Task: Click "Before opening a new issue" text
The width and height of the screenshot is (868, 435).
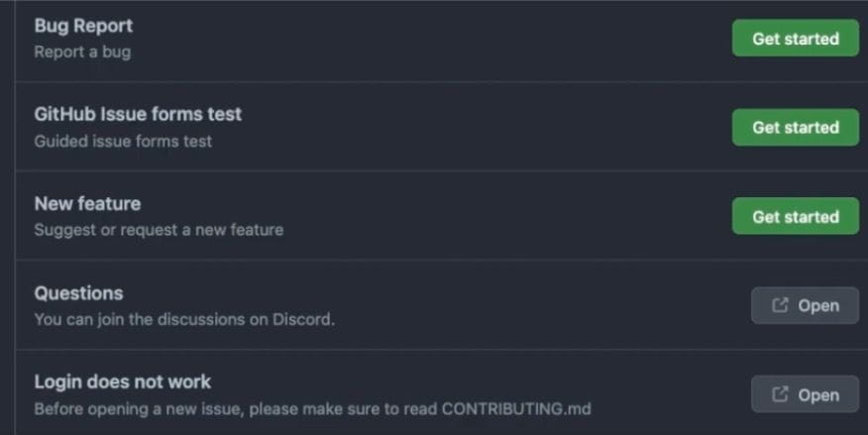Action: click(131, 408)
